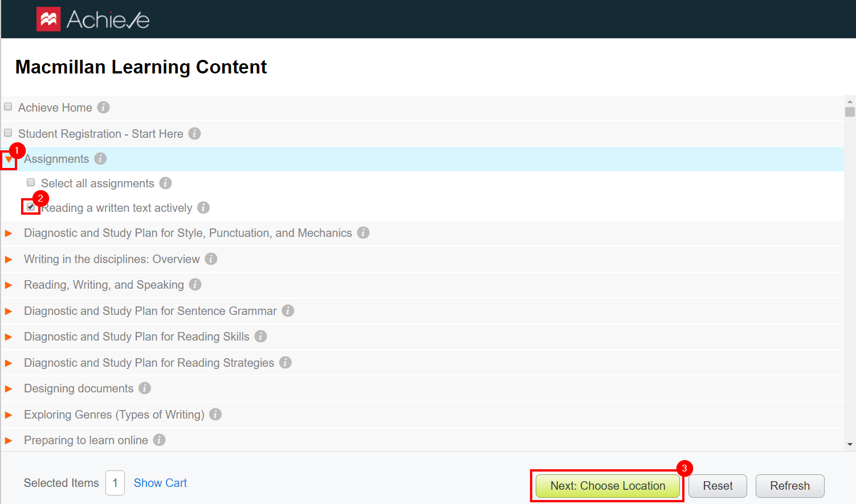Expand Writing in the disciplines: Overview

[x=9, y=259]
